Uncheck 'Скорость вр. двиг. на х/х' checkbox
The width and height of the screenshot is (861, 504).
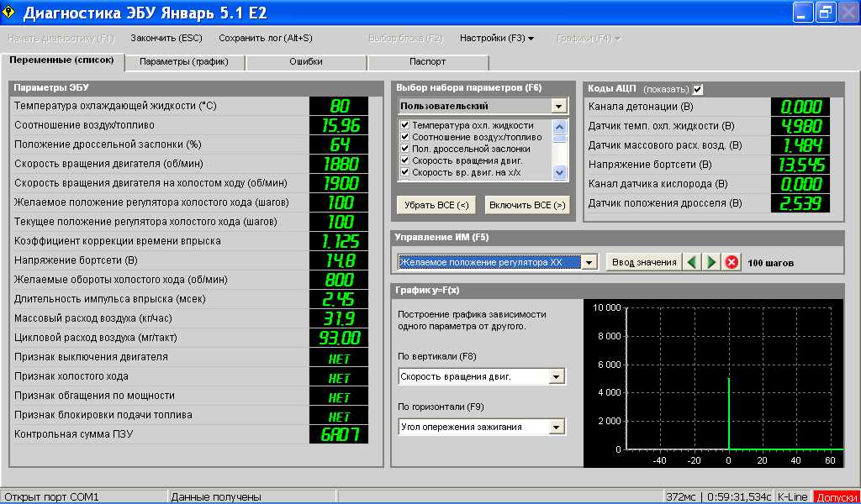point(404,172)
